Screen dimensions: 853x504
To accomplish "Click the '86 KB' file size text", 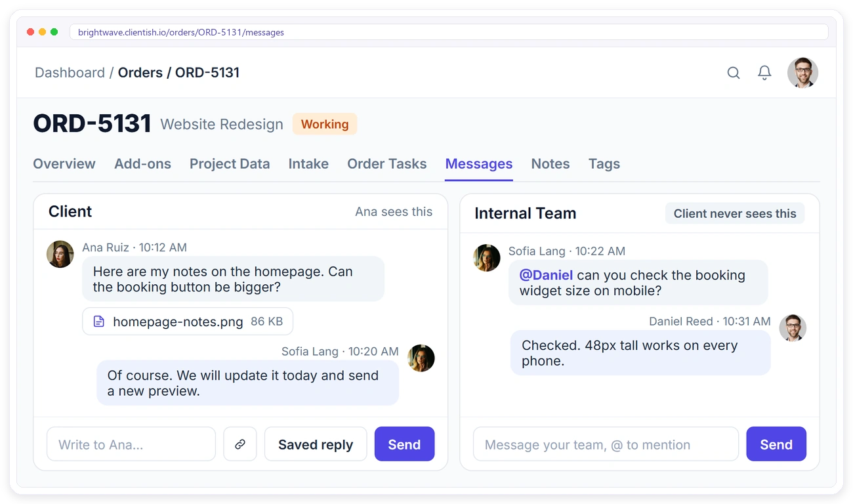I will click(267, 322).
